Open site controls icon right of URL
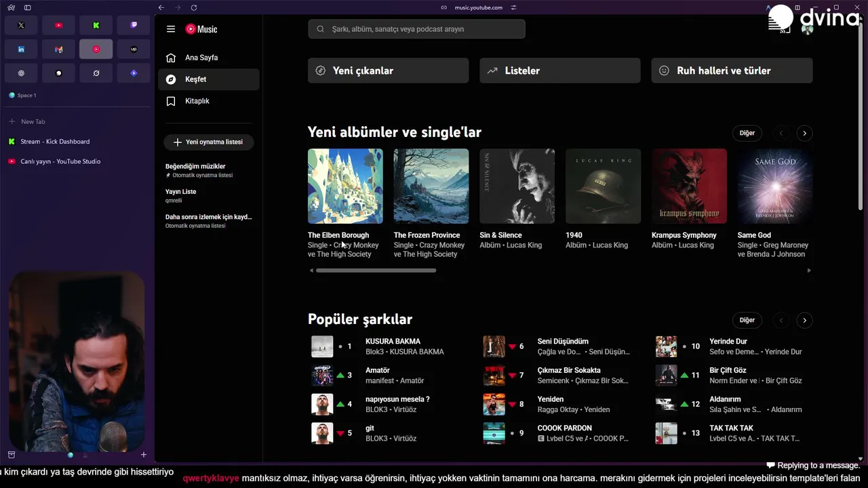The height and width of the screenshot is (488, 868). 513,7
